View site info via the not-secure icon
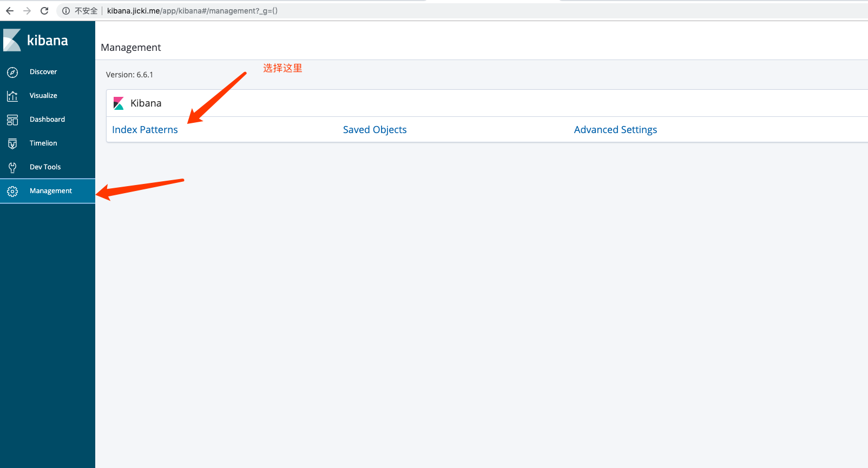Viewport: 868px width, 468px height. pos(66,11)
